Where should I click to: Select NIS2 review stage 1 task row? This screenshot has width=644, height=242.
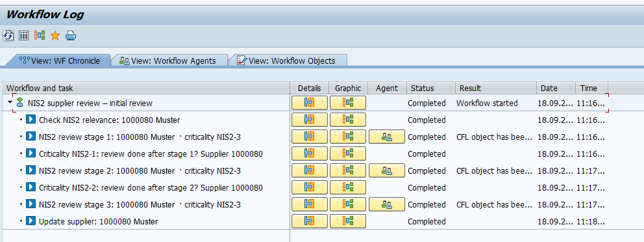click(x=140, y=137)
